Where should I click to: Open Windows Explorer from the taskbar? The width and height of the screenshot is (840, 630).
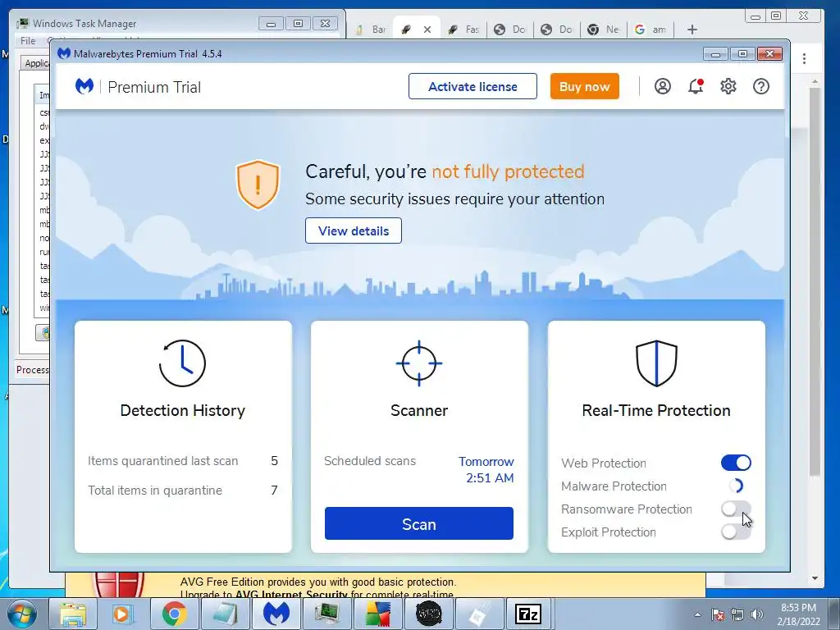click(x=72, y=614)
